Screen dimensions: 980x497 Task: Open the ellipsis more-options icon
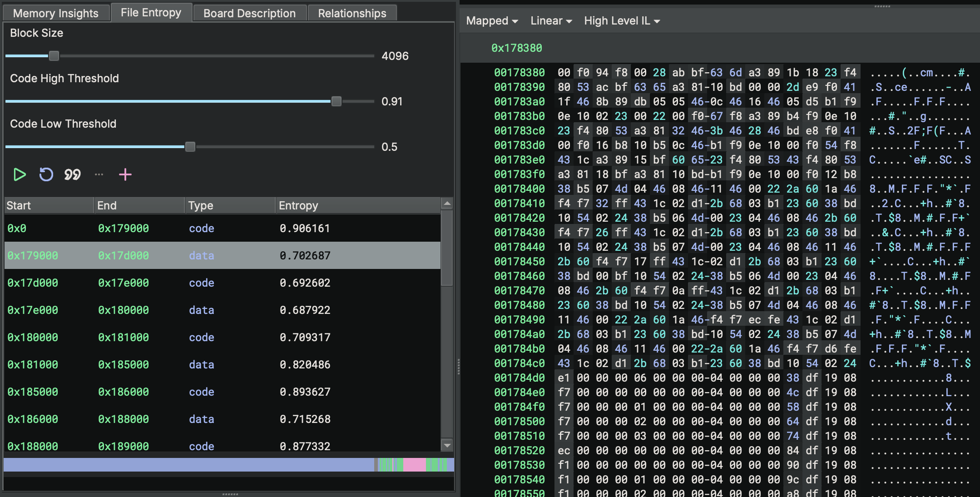point(99,174)
